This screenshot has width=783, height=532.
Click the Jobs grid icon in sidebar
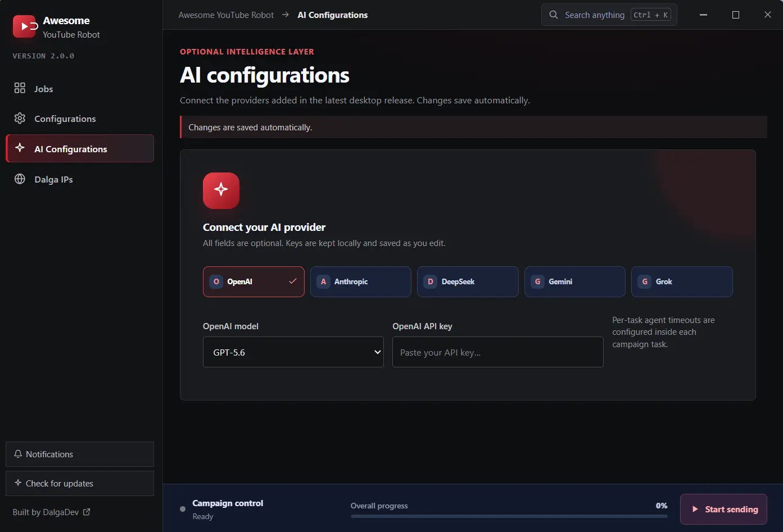[x=20, y=88]
